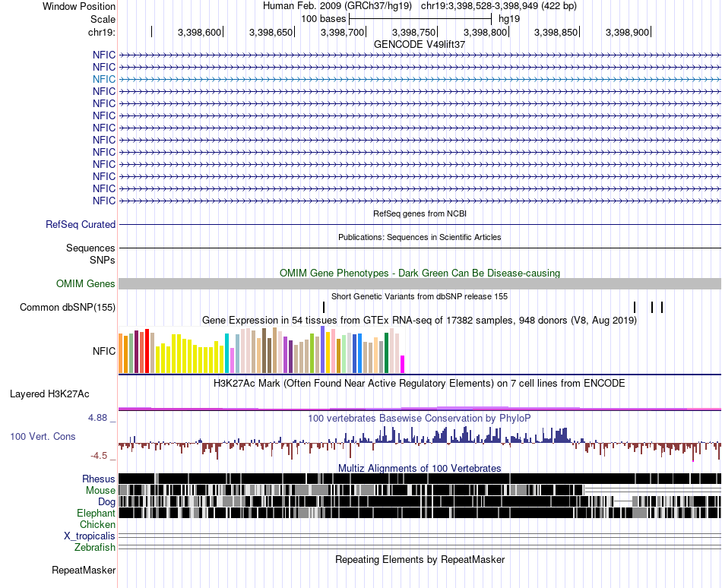Click the gray OMIM Genes bar
This screenshot has width=722, height=588.
coord(420,284)
